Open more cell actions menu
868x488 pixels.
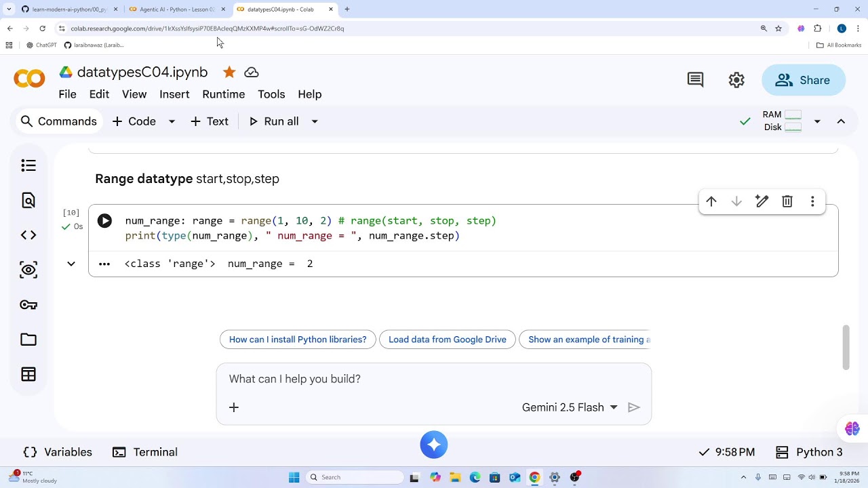(x=812, y=201)
